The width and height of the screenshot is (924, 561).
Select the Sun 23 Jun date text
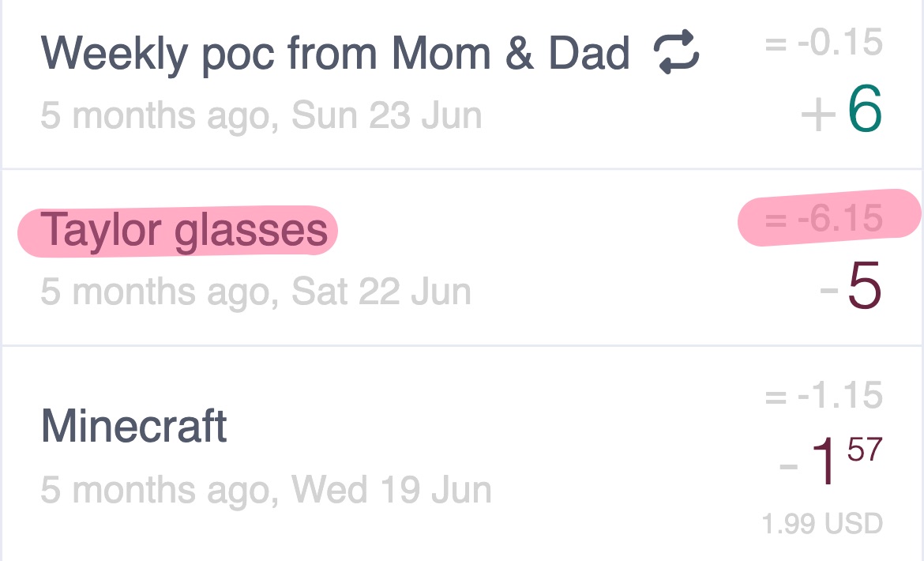[386, 115]
